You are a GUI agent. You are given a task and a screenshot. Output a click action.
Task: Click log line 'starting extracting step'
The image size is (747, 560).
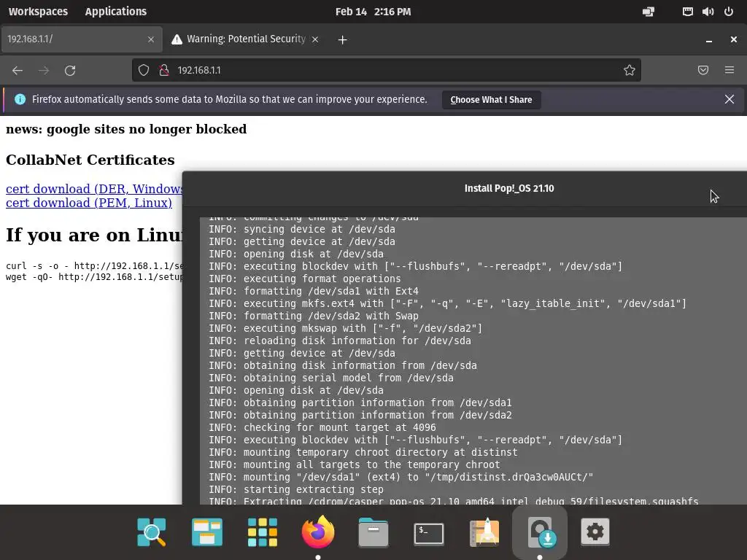[296, 489]
